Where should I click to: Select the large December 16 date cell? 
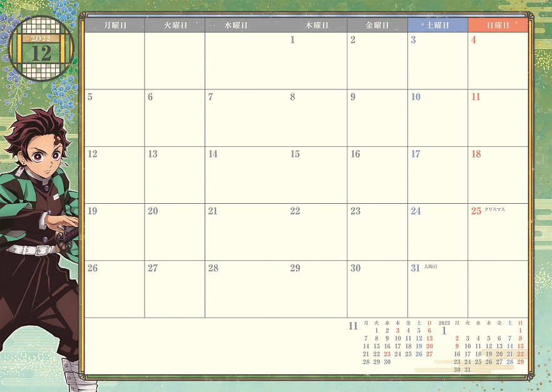[377, 175]
